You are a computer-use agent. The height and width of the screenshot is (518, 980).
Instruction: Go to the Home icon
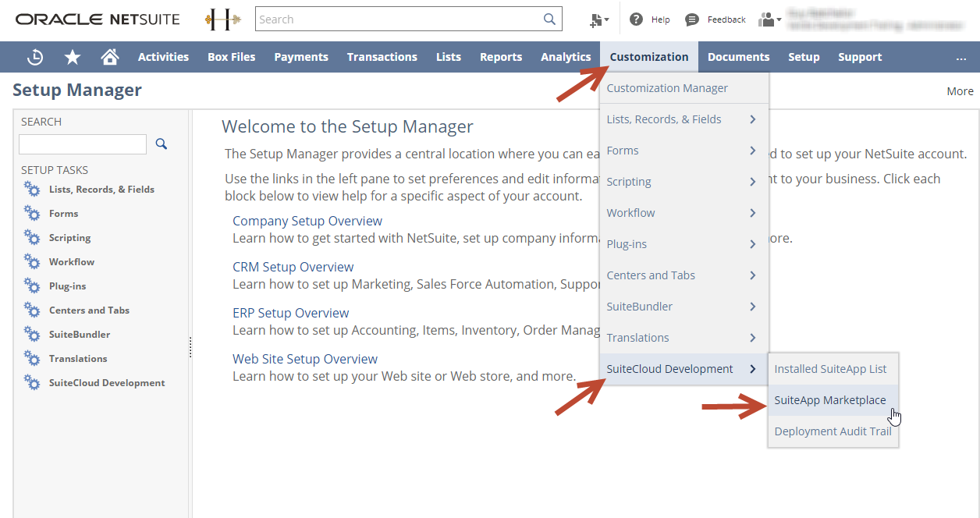110,57
